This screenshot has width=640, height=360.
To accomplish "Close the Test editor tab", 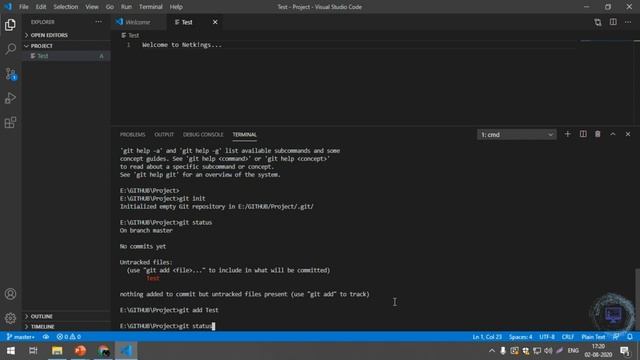I will pyautogui.click(x=215, y=22).
